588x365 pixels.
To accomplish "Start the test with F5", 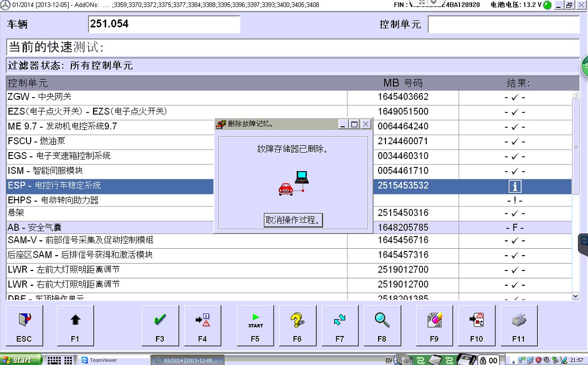I will pos(255,325).
